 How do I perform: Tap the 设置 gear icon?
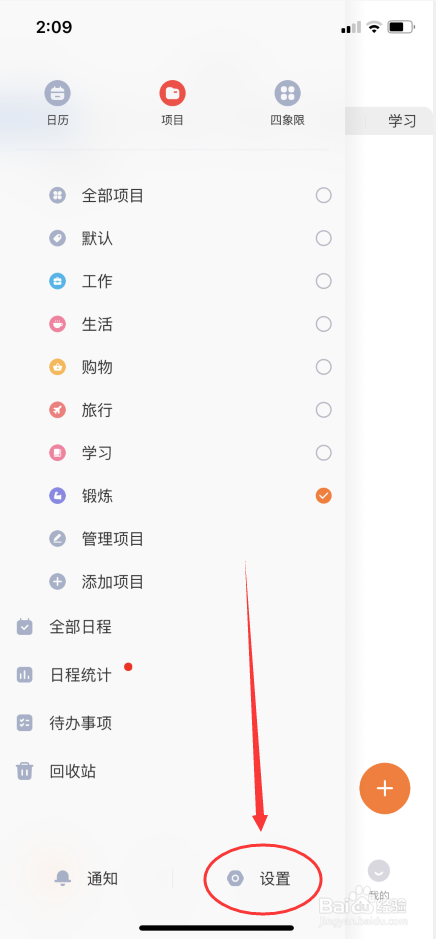tap(235, 879)
